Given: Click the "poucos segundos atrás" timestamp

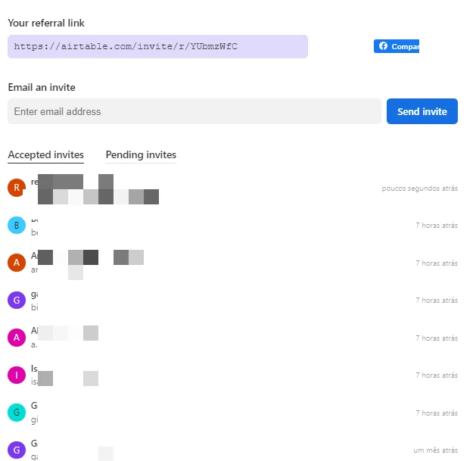Looking at the screenshot, I should click(x=419, y=188).
